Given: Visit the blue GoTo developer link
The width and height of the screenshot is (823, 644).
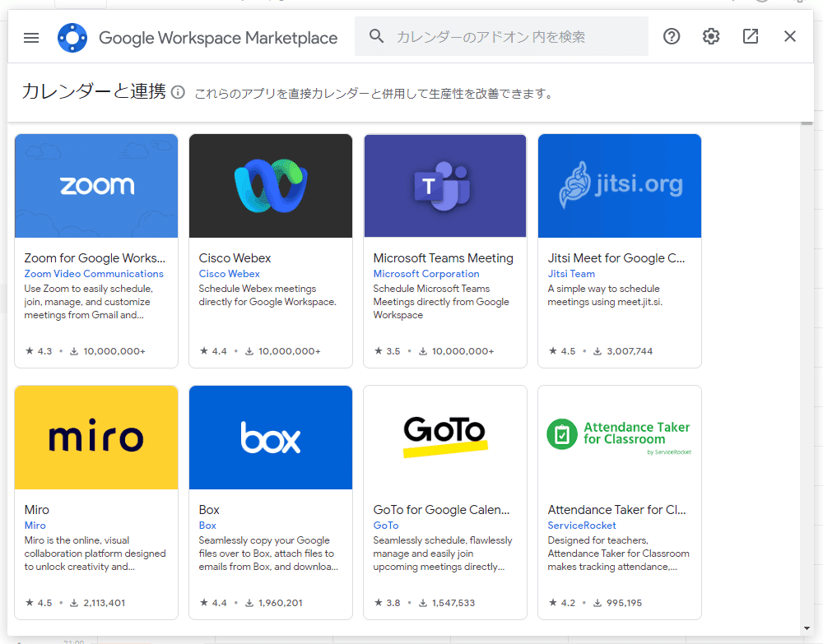Looking at the screenshot, I should 386,526.
